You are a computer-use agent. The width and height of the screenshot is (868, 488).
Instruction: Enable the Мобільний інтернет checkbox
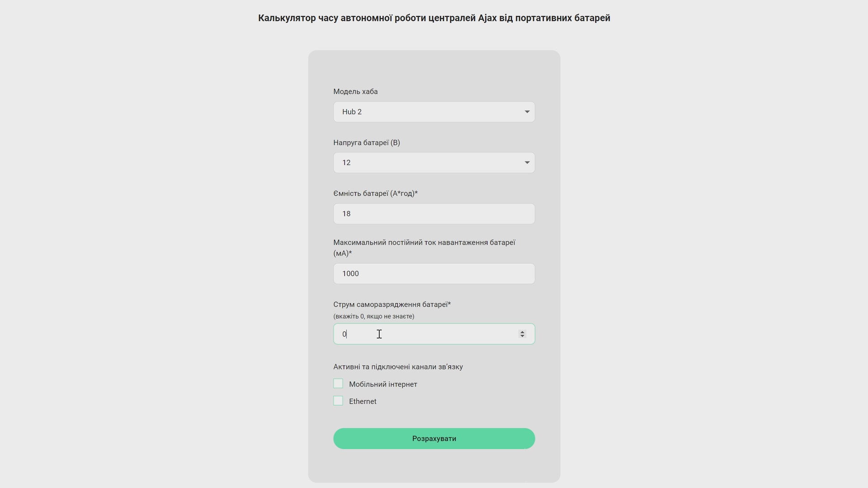[x=338, y=384]
